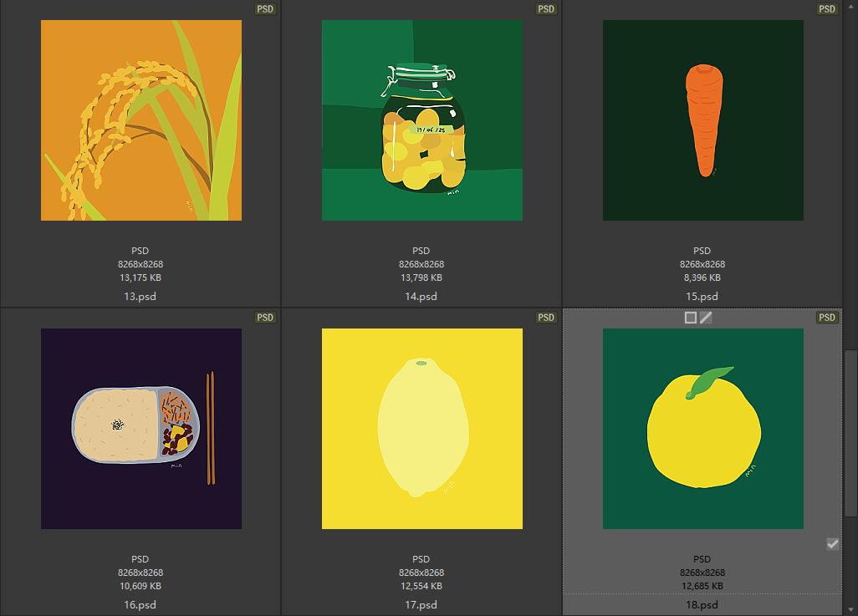Select the pickled jar thumbnail 14.psd
Image resolution: width=858 pixels, height=616 pixels.
pos(421,120)
